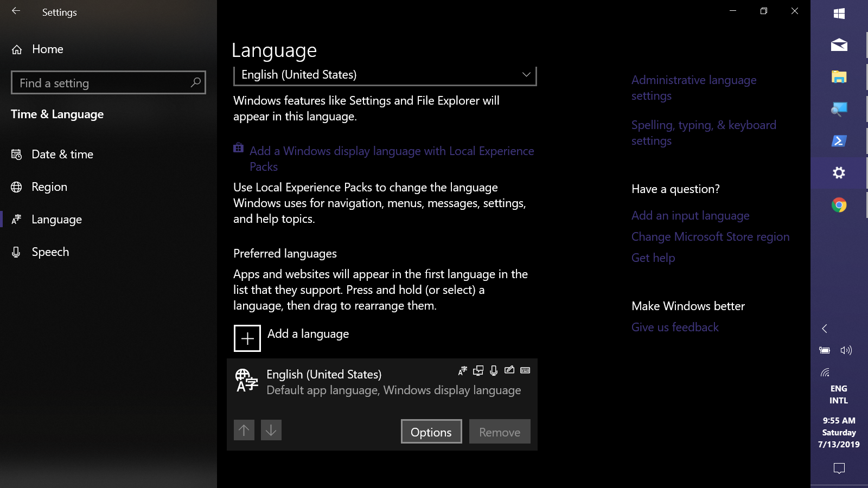The height and width of the screenshot is (488, 868).
Task: Click the text-to-speech feature icon
Action: [478, 371]
